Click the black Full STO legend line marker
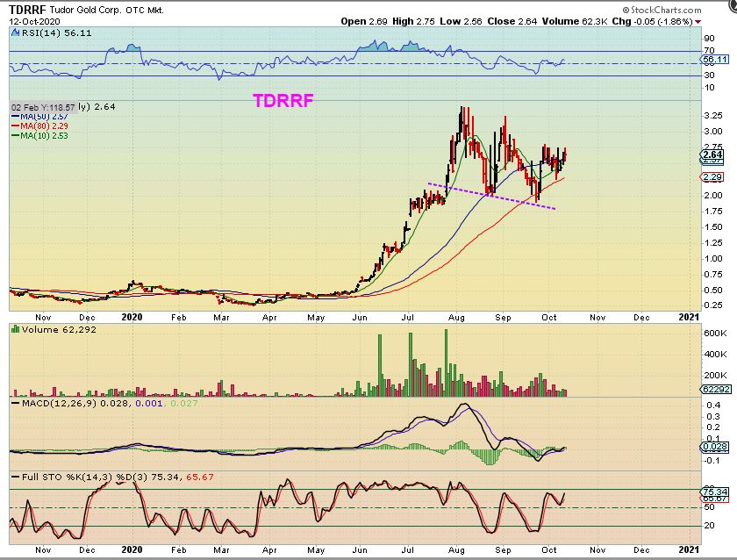Viewport: 737px width, 560px height. tap(16, 477)
